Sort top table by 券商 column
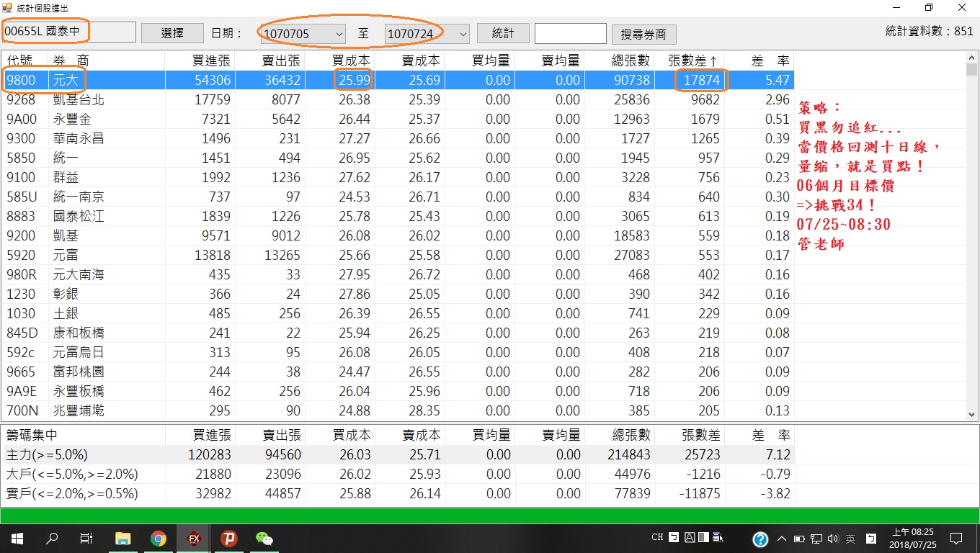 pyautogui.click(x=107, y=61)
